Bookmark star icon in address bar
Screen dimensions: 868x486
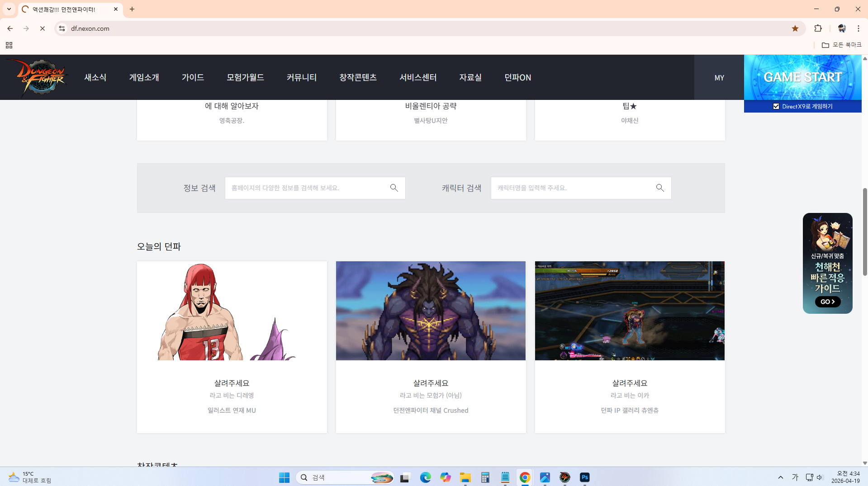[x=795, y=28]
